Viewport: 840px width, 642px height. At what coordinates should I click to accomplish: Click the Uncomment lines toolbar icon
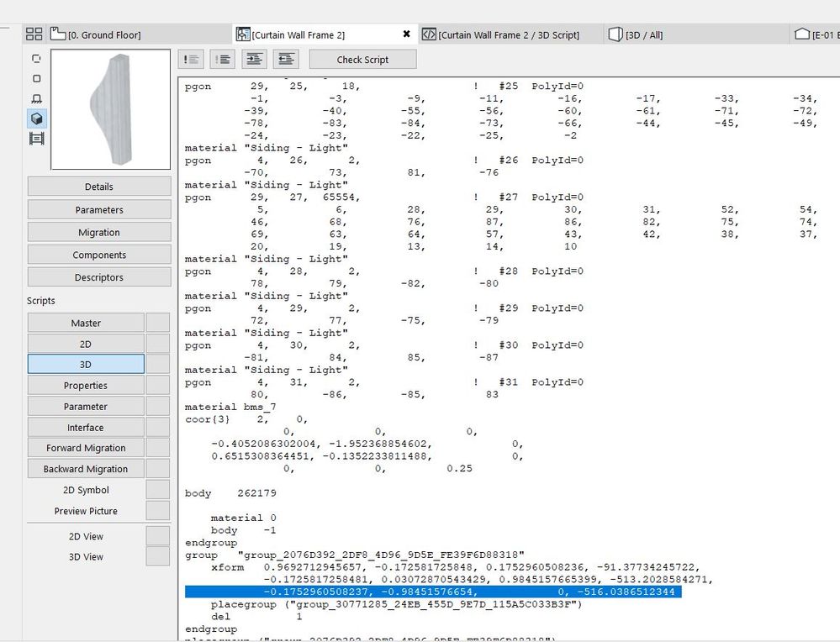(x=223, y=59)
